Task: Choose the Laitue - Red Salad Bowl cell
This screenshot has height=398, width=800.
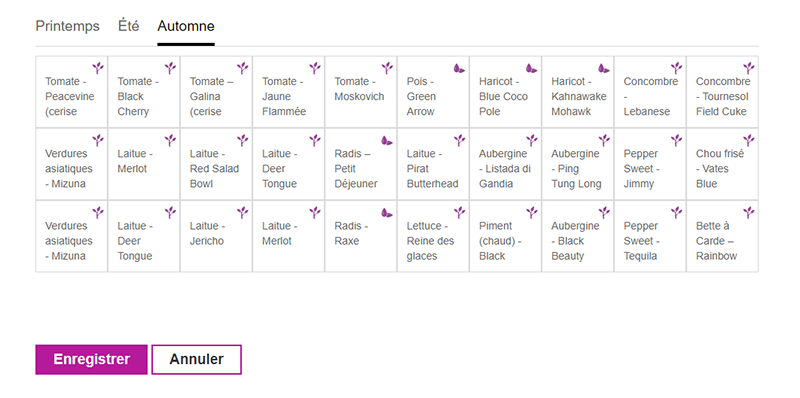Action: tap(216, 164)
